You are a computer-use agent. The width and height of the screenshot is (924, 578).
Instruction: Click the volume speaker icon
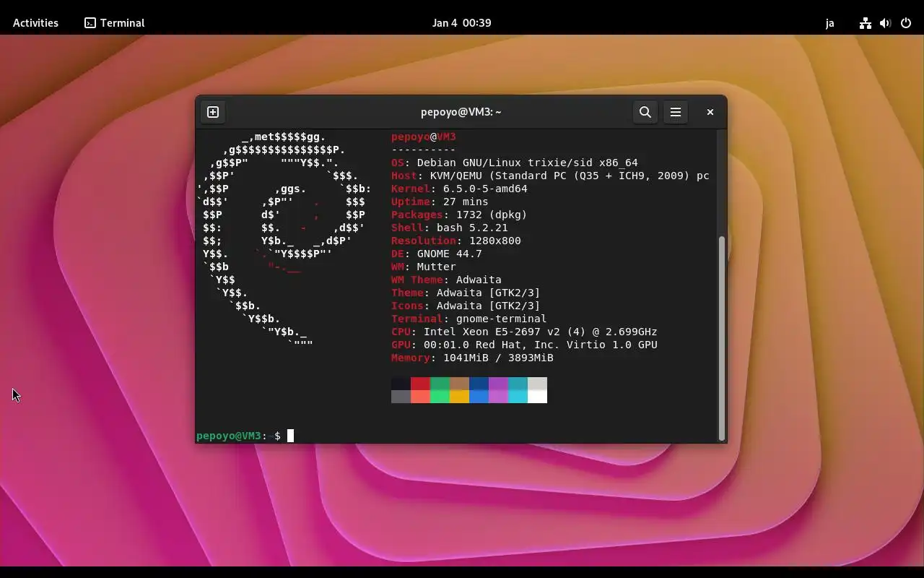pos(886,22)
